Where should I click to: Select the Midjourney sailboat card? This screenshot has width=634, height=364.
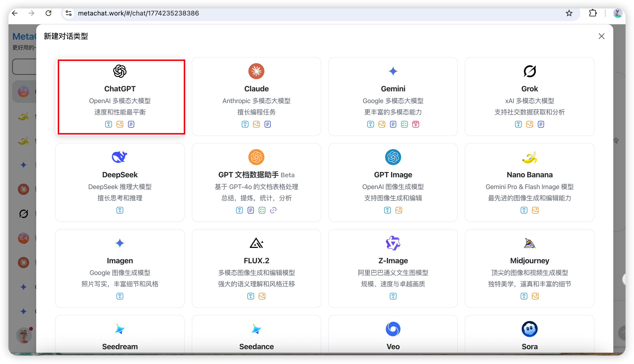529,268
